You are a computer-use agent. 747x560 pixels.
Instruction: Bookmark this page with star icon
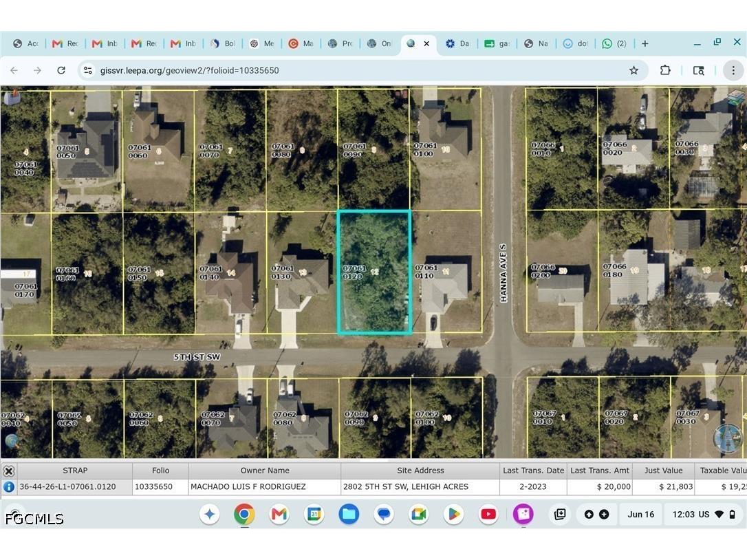click(x=634, y=71)
